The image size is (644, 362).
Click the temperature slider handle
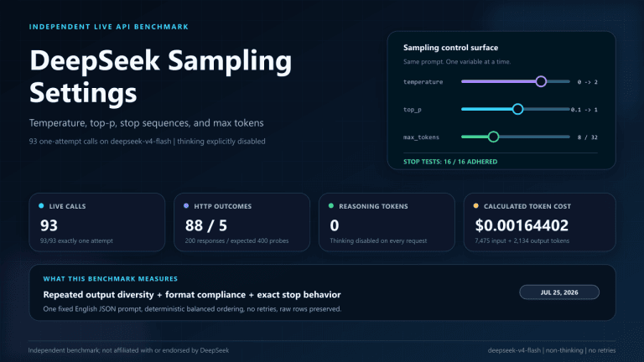[541, 81]
